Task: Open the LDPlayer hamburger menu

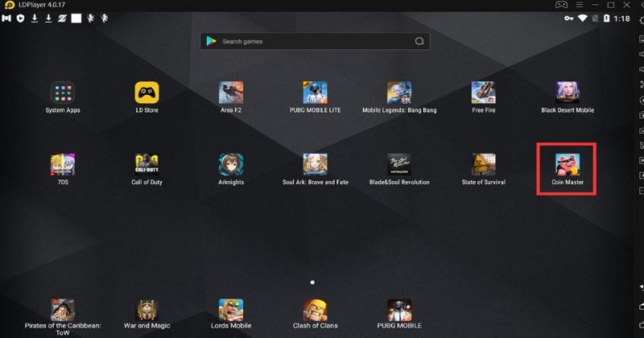Action: click(580, 5)
